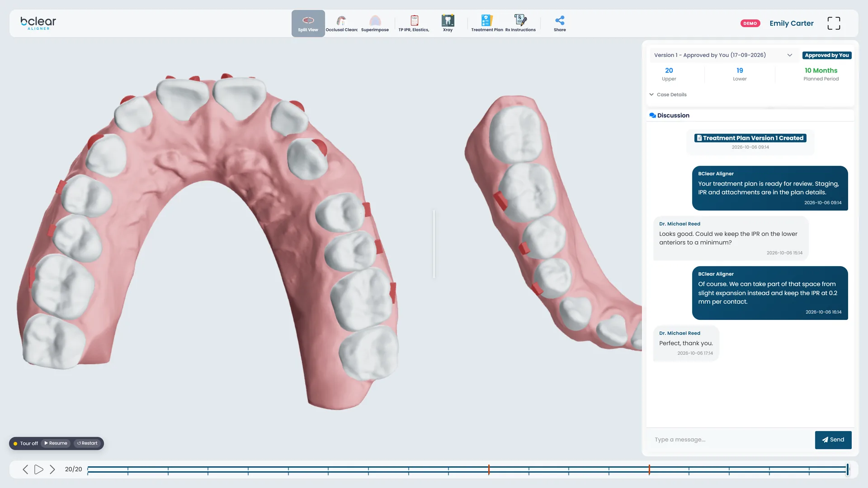The height and width of the screenshot is (488, 868).
Task: Advance to next aligner step
Action: (52, 469)
